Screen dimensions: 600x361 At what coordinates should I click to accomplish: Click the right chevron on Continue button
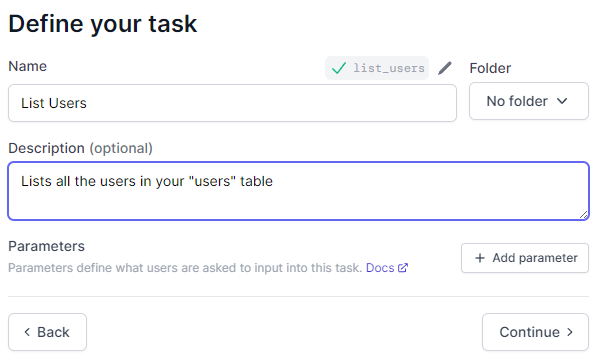[x=570, y=332]
